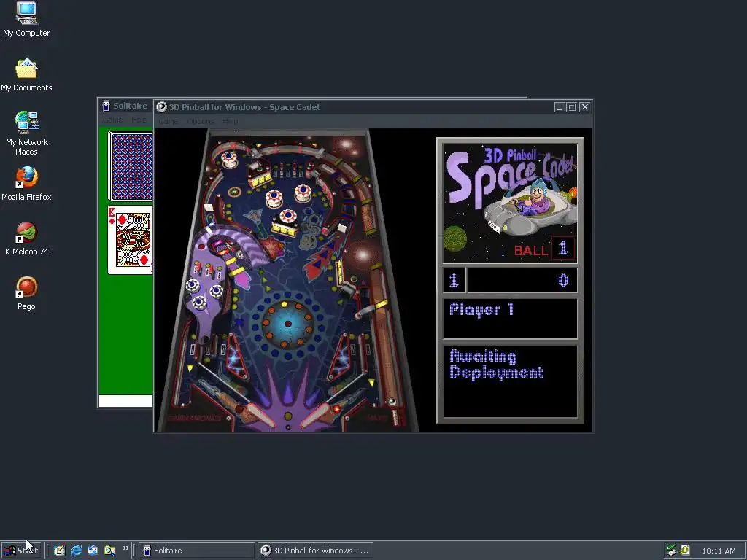Image resolution: width=747 pixels, height=560 pixels.
Task: Select the My Documents folder icon
Action: [x=26, y=75]
